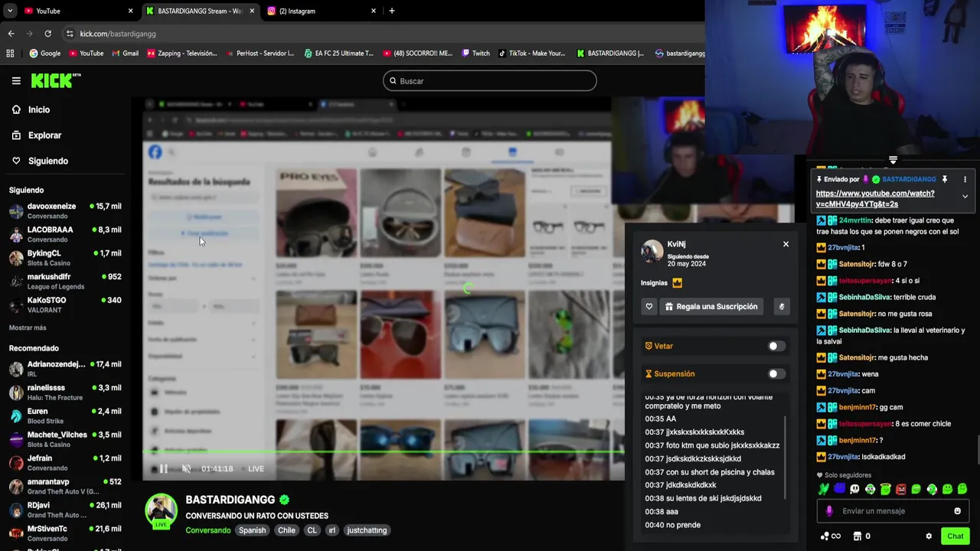
Task: Click the KviNj crown badge
Action: [x=677, y=283]
